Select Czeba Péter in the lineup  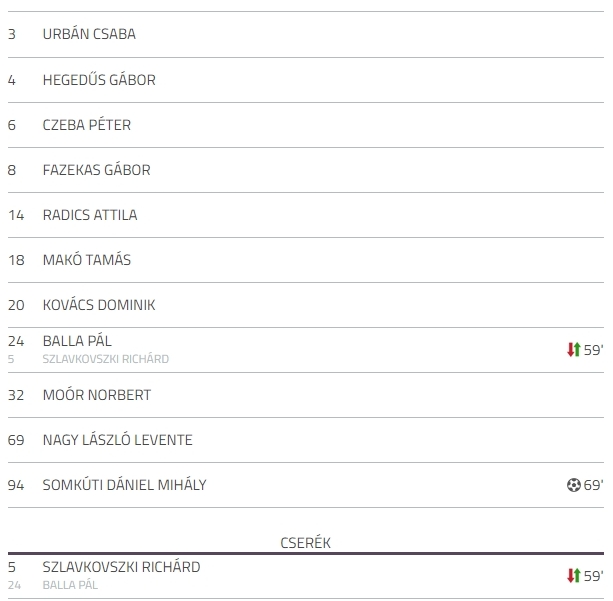tap(86, 125)
